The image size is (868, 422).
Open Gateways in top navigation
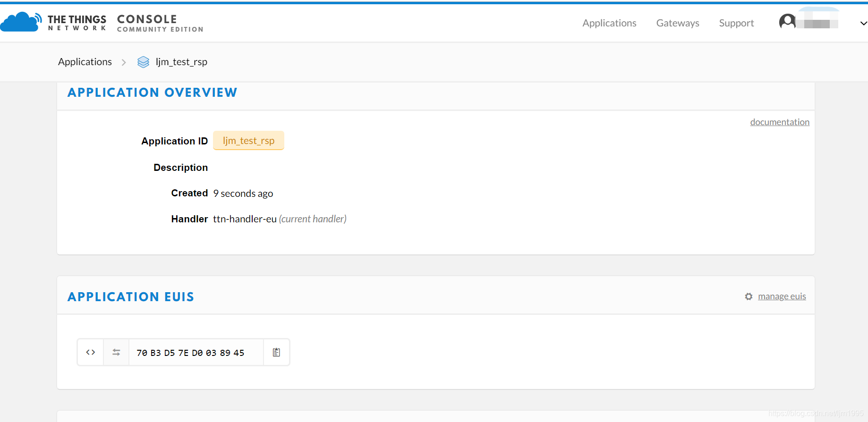tap(678, 23)
